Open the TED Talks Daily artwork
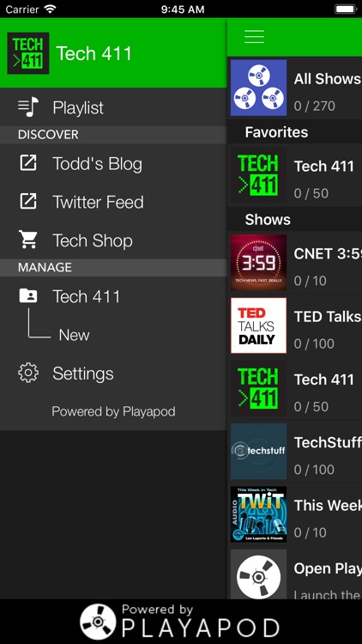362x644 pixels. (258, 325)
